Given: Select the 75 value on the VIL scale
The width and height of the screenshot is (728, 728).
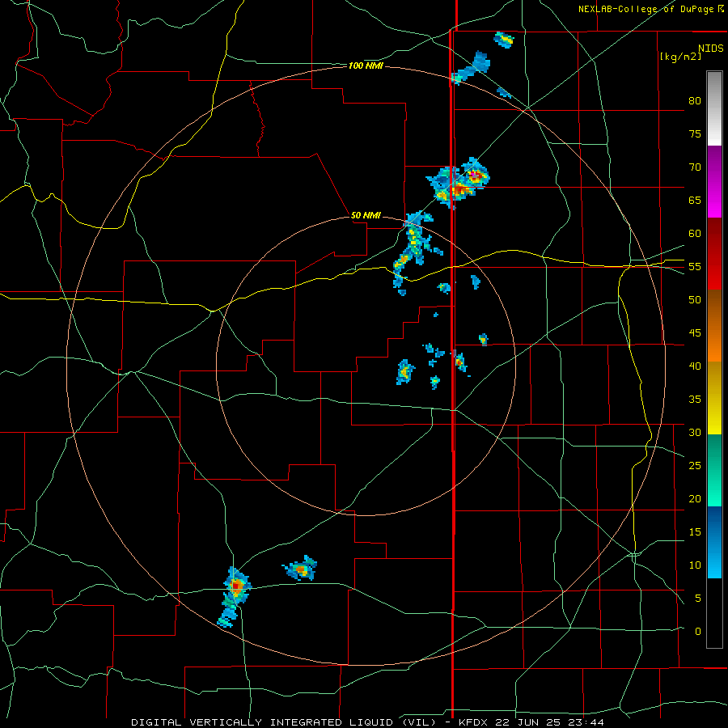Looking at the screenshot, I should pyautogui.click(x=695, y=133).
